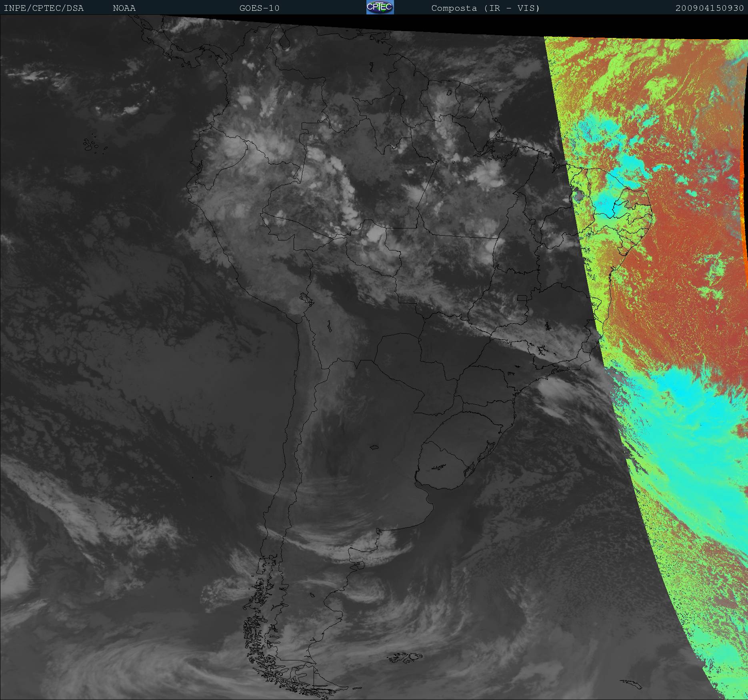The image size is (748, 700).
Task: Click the CPTEC logo in the header
Action: pyautogui.click(x=380, y=7)
